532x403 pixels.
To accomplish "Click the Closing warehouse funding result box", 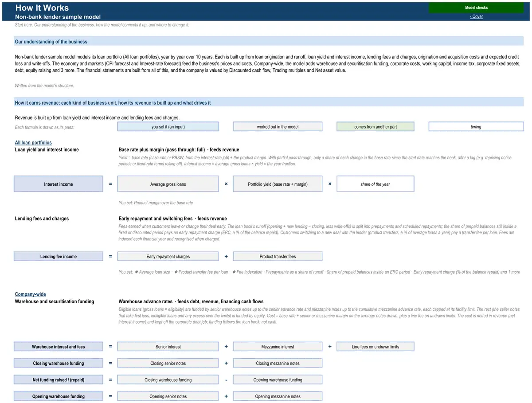I will click(x=58, y=363).
